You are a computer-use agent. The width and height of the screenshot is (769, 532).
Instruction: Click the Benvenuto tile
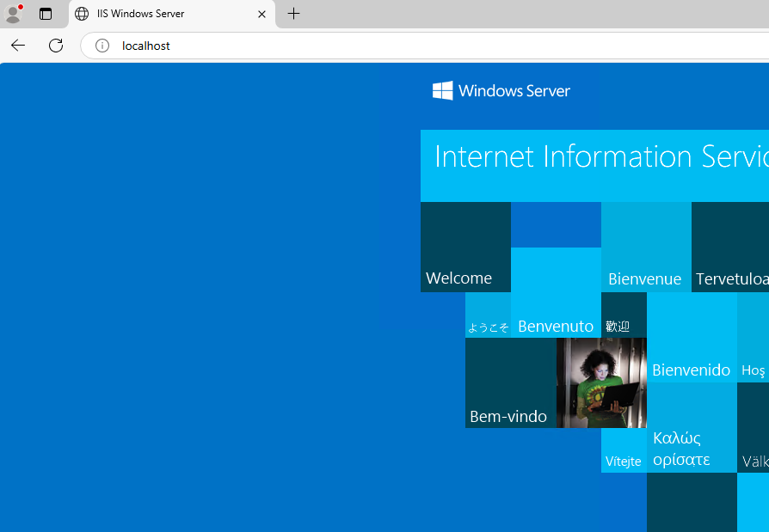(557, 292)
